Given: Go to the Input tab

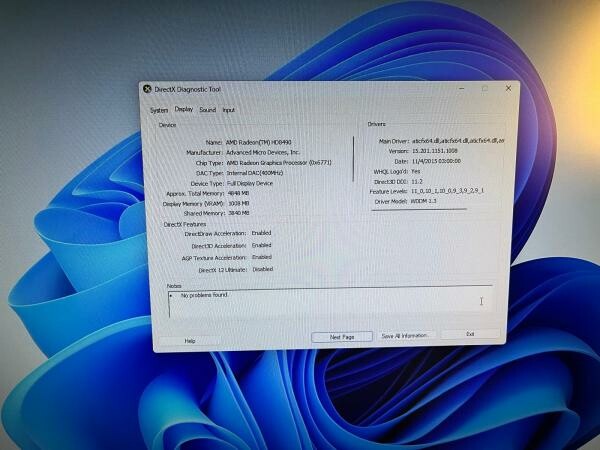Looking at the screenshot, I should [x=228, y=110].
